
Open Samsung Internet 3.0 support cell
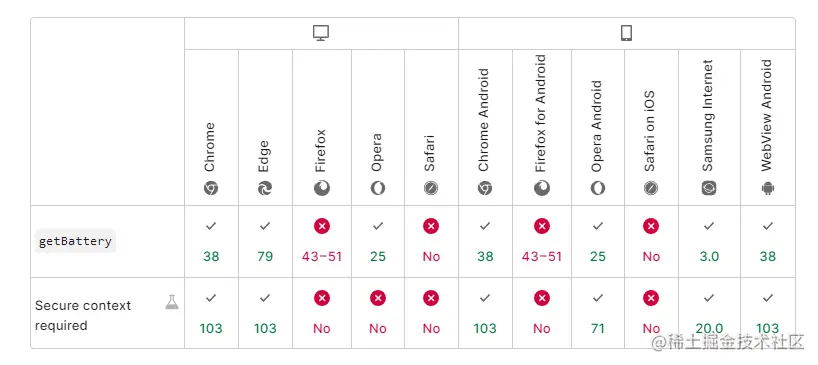tap(709, 241)
